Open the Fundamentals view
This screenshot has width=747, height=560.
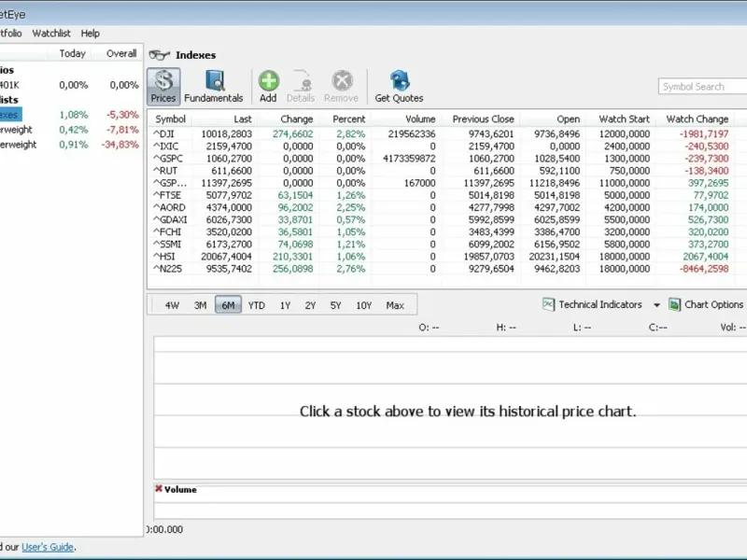214,87
